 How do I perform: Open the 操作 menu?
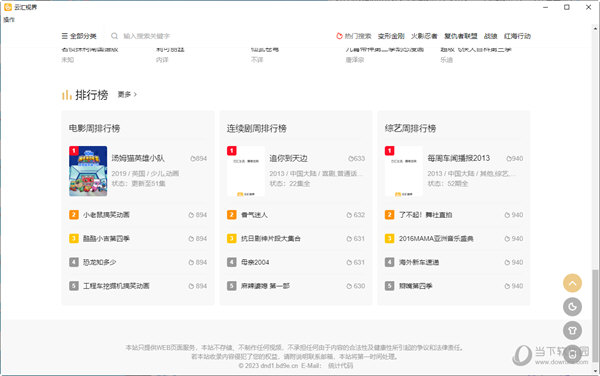(x=9, y=20)
